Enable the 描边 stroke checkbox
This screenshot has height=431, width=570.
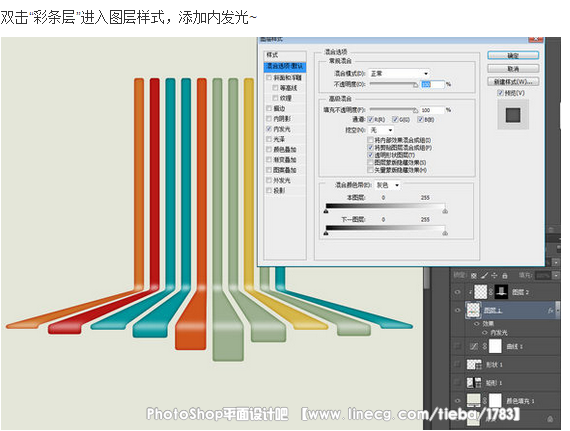tap(269, 108)
